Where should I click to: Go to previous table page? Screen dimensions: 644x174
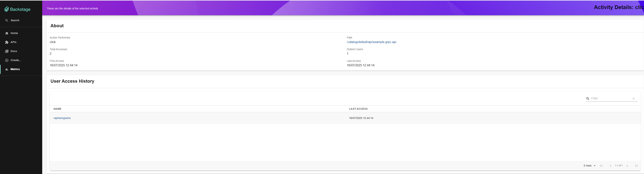click(x=610, y=166)
